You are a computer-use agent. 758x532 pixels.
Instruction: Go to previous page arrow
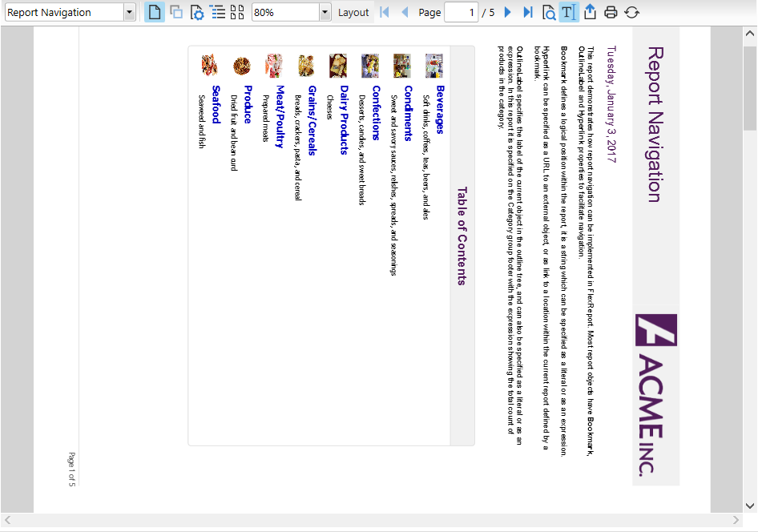[x=405, y=12]
